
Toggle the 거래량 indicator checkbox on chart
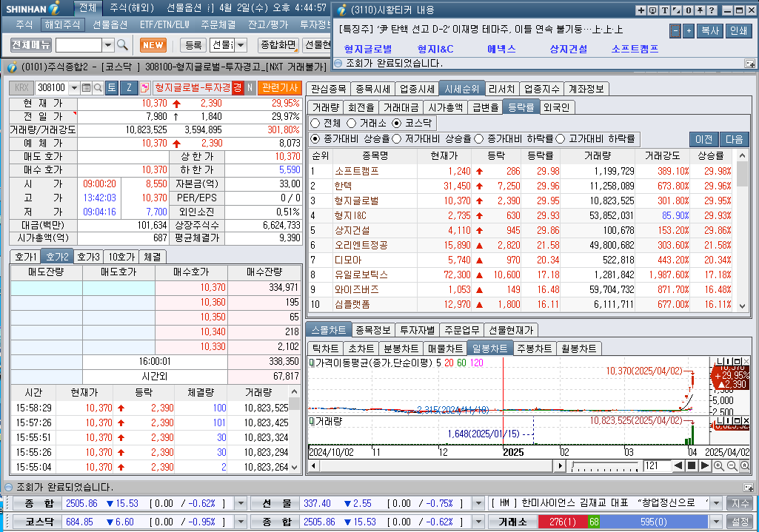coord(312,421)
